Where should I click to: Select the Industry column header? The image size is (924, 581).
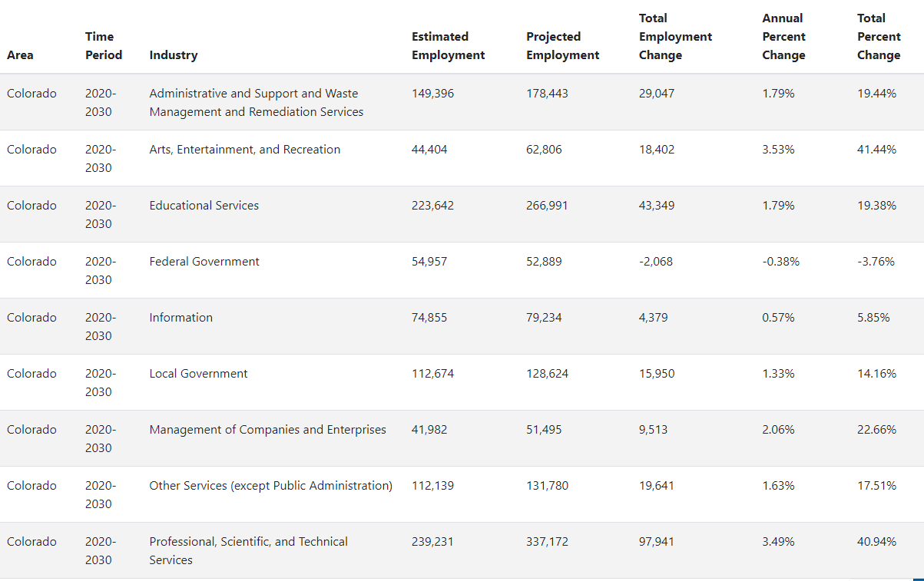pyautogui.click(x=174, y=55)
